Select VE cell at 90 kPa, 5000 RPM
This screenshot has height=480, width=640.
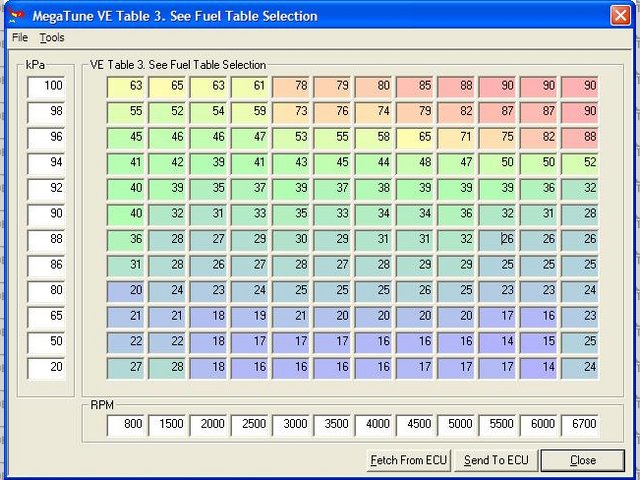click(x=456, y=214)
